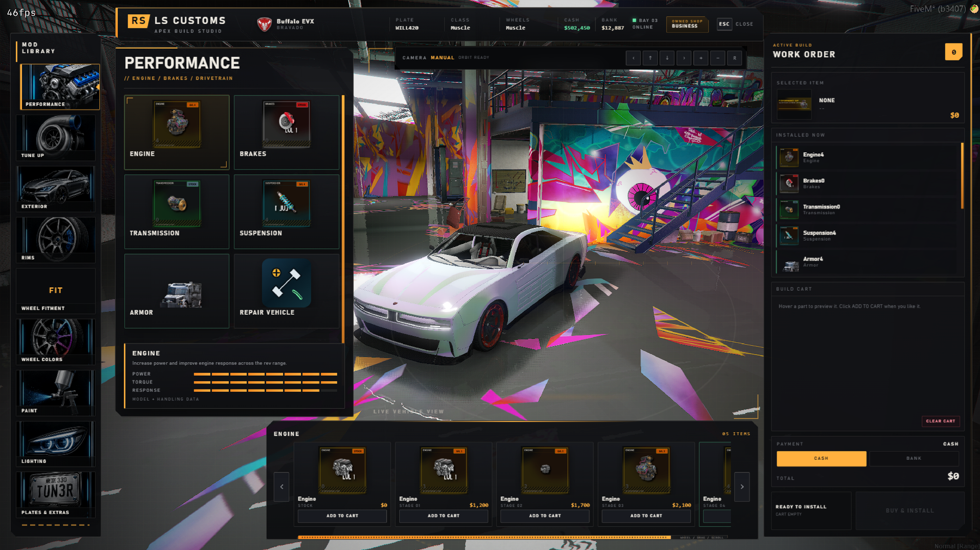Image resolution: width=980 pixels, height=550 pixels.
Task: Select the Brakes performance tile
Action: [x=286, y=132]
